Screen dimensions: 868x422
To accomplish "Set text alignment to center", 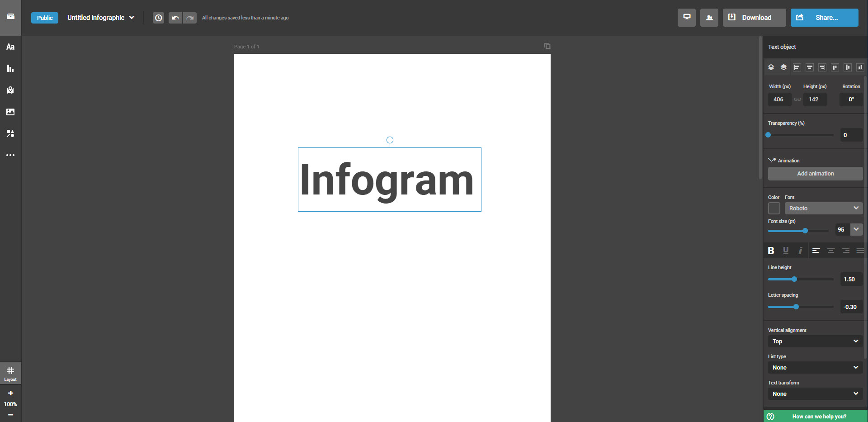I will [831, 251].
